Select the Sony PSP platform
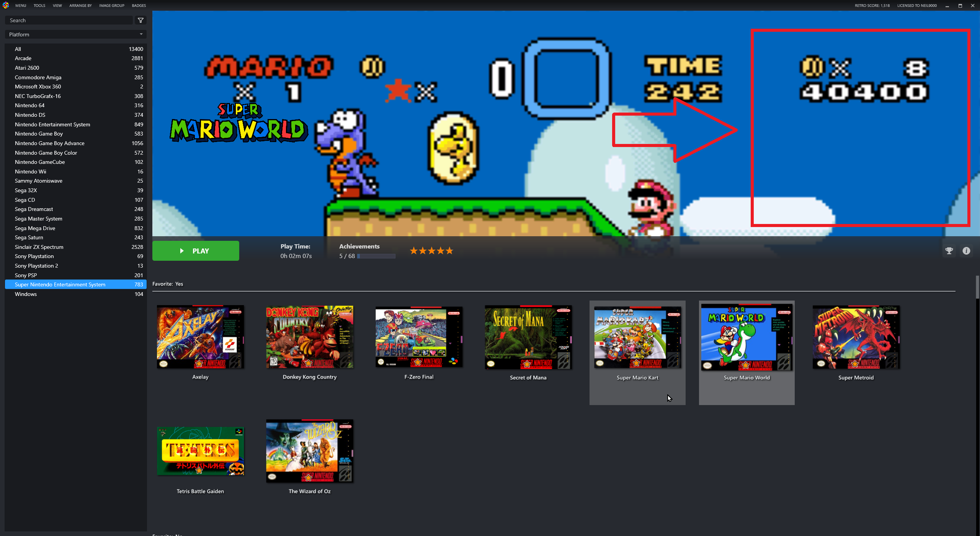Screen dimensions: 980x536 (76, 275)
